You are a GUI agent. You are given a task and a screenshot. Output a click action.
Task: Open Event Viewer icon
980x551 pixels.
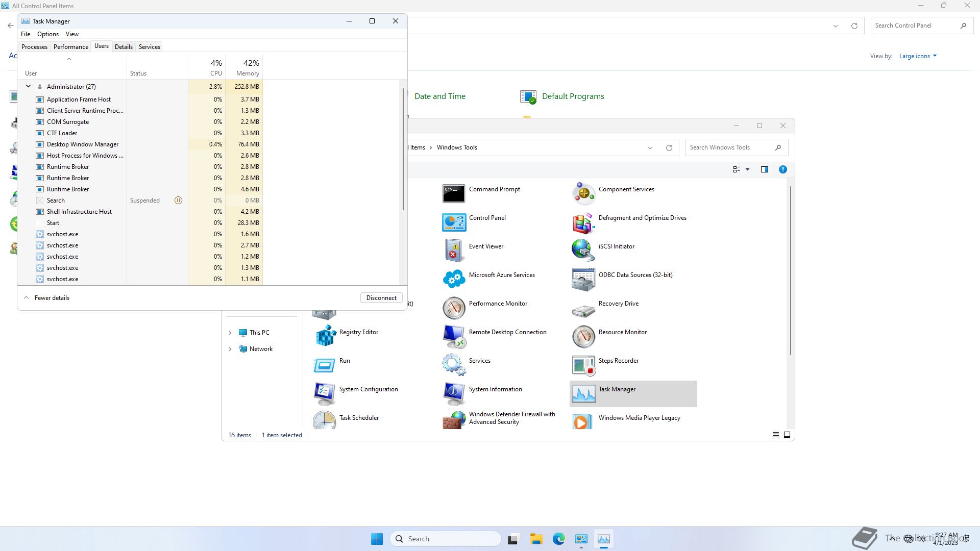point(453,251)
